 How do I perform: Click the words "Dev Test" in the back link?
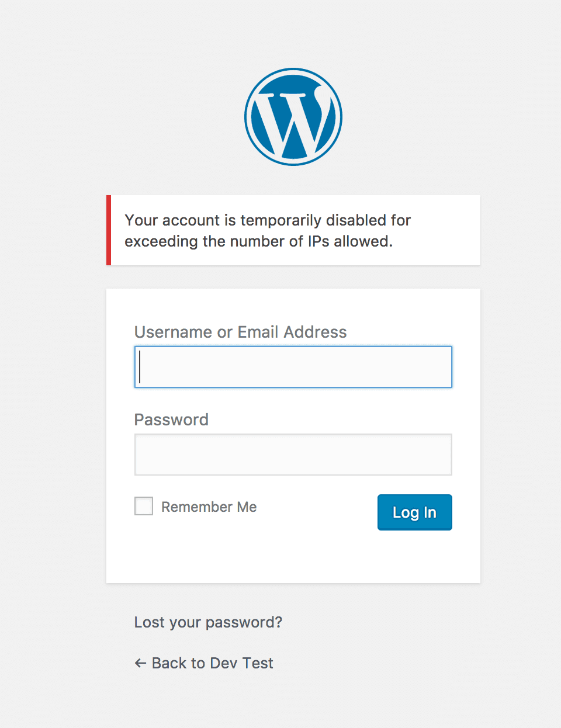click(241, 663)
